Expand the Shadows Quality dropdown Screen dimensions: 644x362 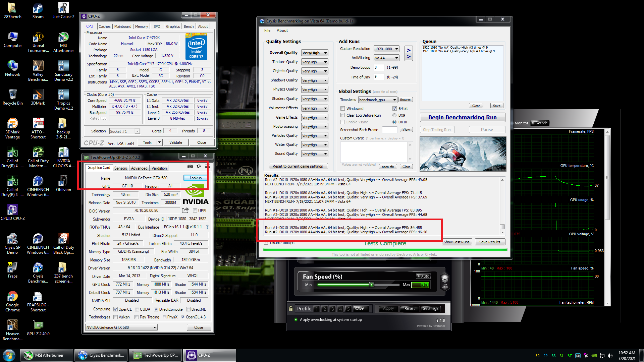point(314,80)
